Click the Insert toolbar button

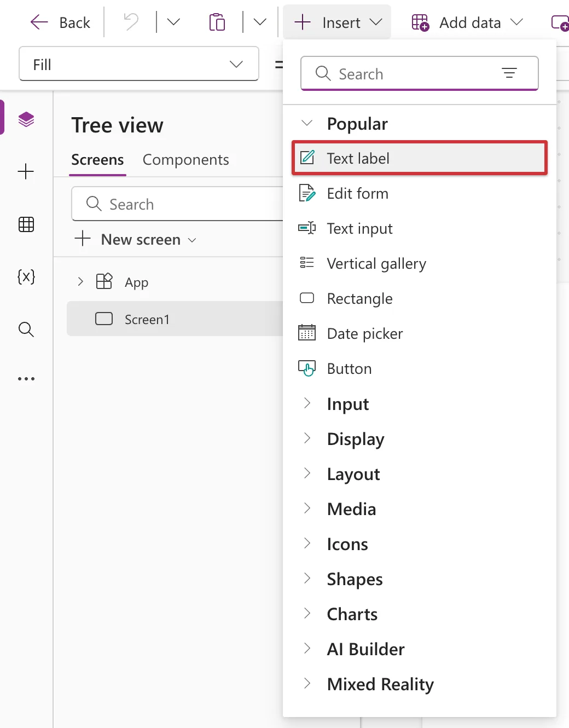point(338,22)
